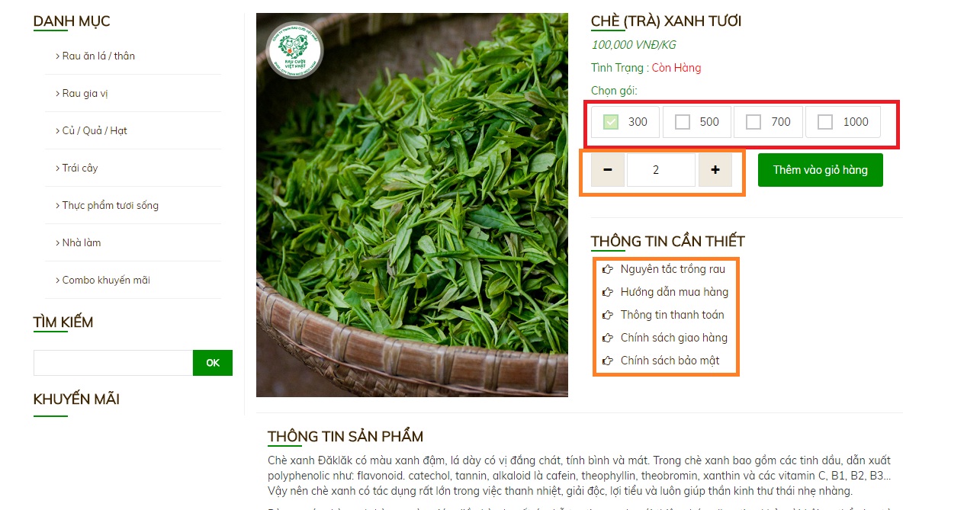Click hand icon beside Chính sách giao hàng
The width and height of the screenshot is (980, 510).
tap(608, 338)
